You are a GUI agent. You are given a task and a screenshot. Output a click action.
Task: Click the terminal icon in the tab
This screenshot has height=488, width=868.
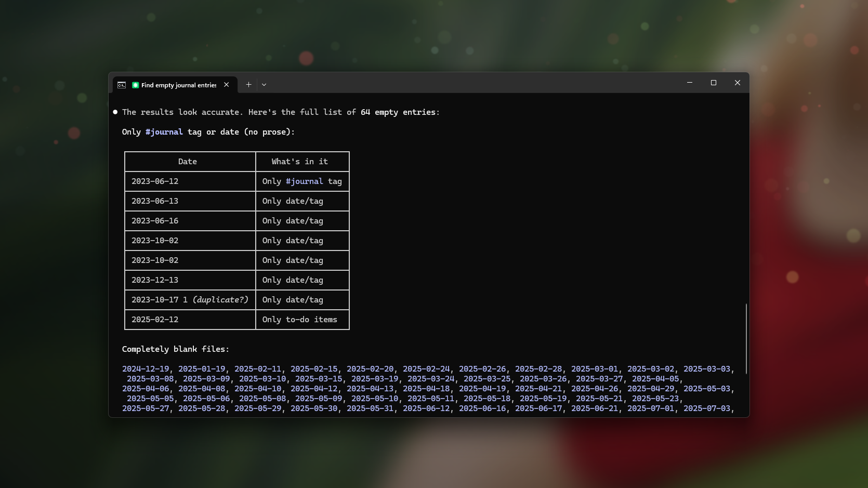pyautogui.click(x=122, y=85)
